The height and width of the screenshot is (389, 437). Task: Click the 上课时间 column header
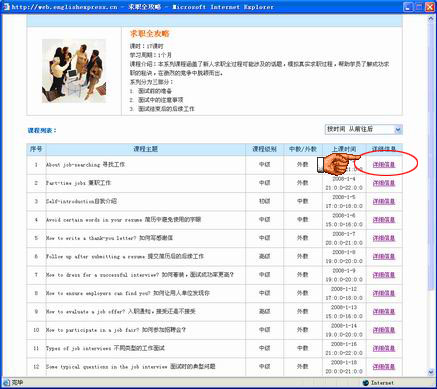tap(344, 149)
